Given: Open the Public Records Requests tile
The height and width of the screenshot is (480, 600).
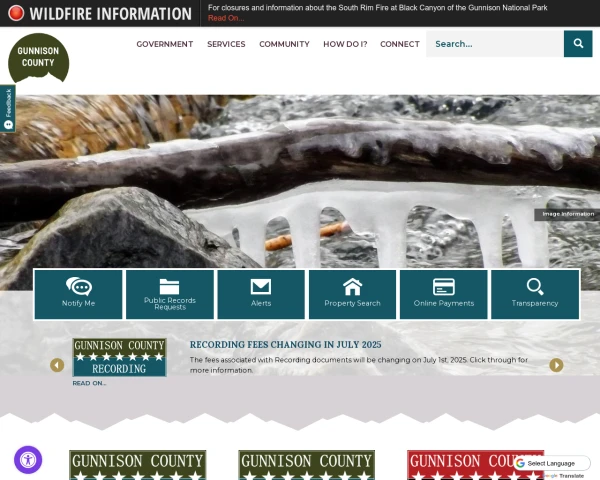Looking at the screenshot, I should [170, 294].
